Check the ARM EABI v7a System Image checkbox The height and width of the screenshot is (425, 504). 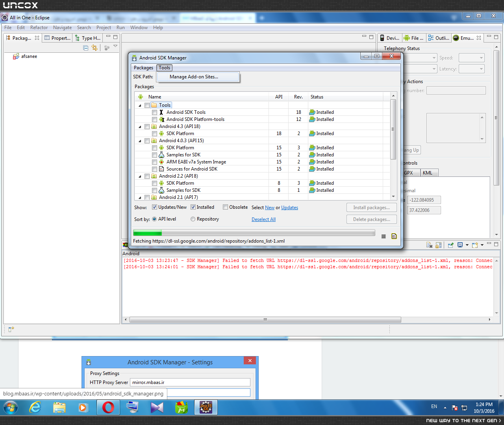(154, 162)
